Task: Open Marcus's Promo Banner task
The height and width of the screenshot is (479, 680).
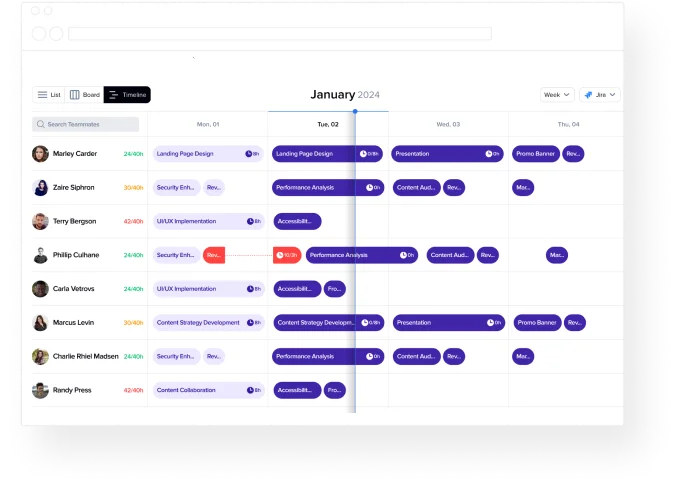Action: [538, 323]
